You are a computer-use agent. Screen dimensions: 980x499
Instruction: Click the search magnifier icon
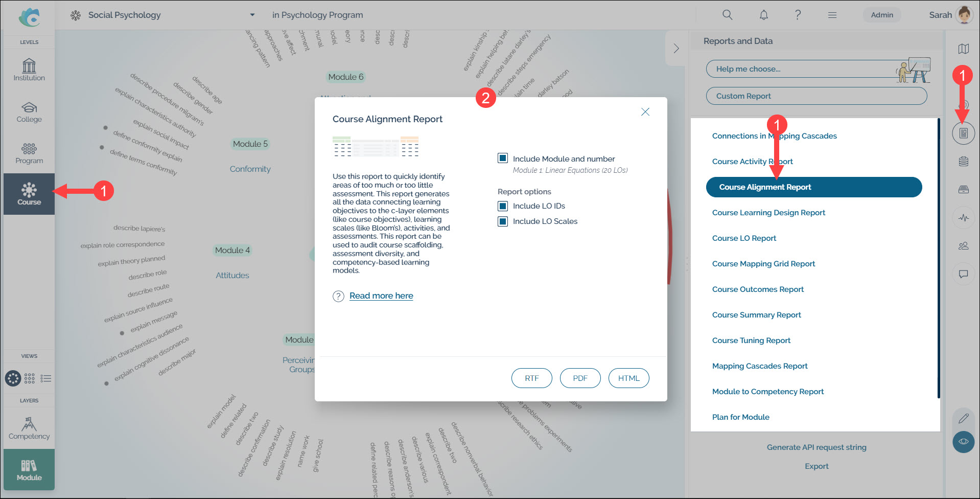pyautogui.click(x=727, y=15)
